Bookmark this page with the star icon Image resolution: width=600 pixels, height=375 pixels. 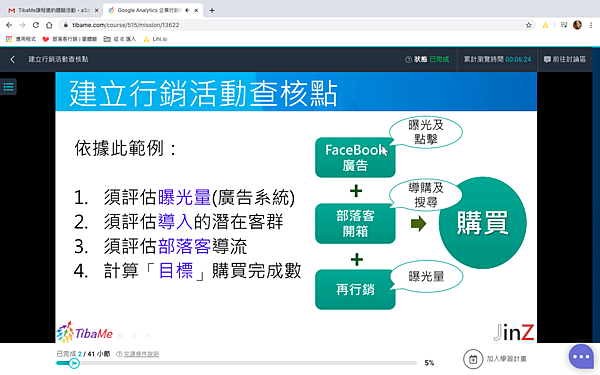528,25
